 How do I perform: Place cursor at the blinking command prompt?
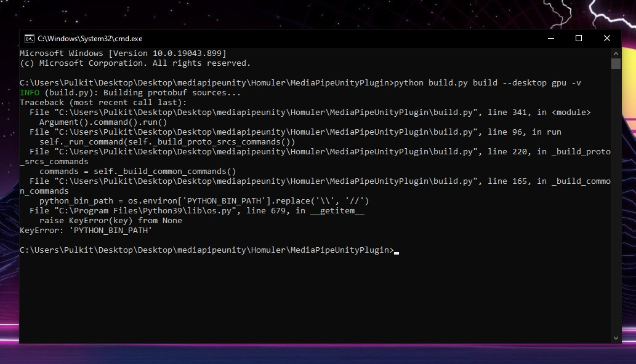tap(396, 250)
